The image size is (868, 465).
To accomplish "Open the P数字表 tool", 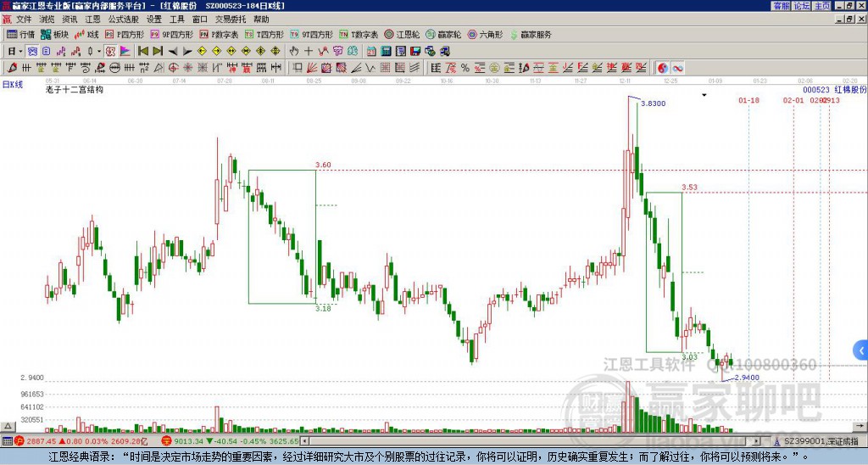I will [x=219, y=34].
